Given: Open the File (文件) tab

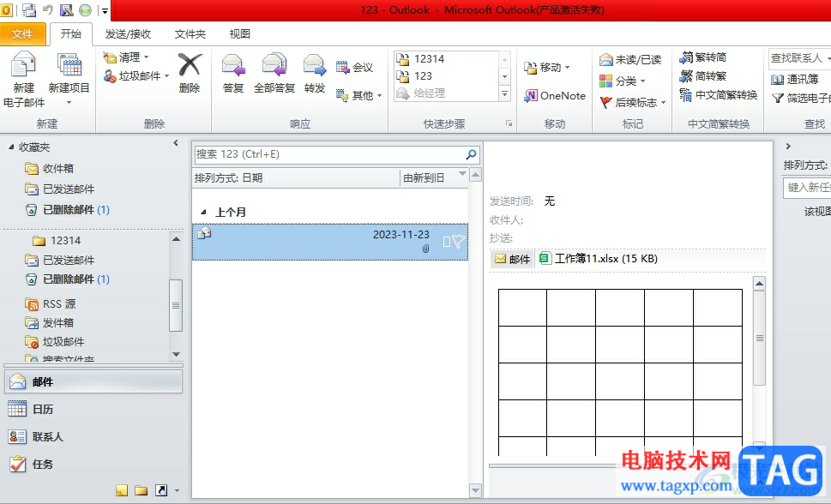Looking at the screenshot, I should 22,34.
